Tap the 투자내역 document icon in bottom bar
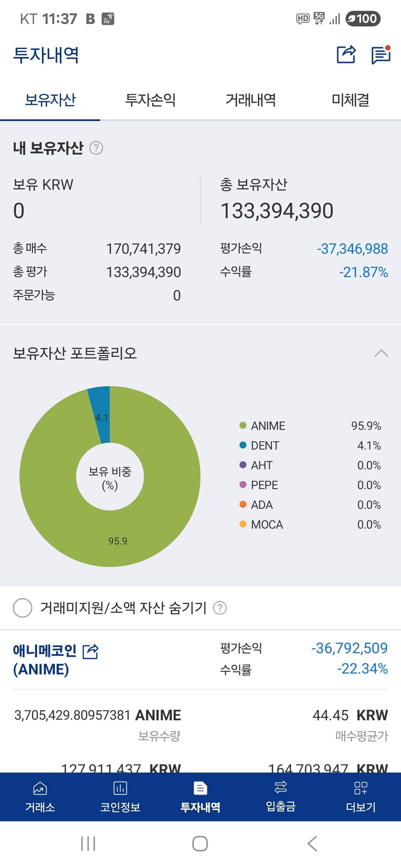401x868 pixels. pos(200,788)
